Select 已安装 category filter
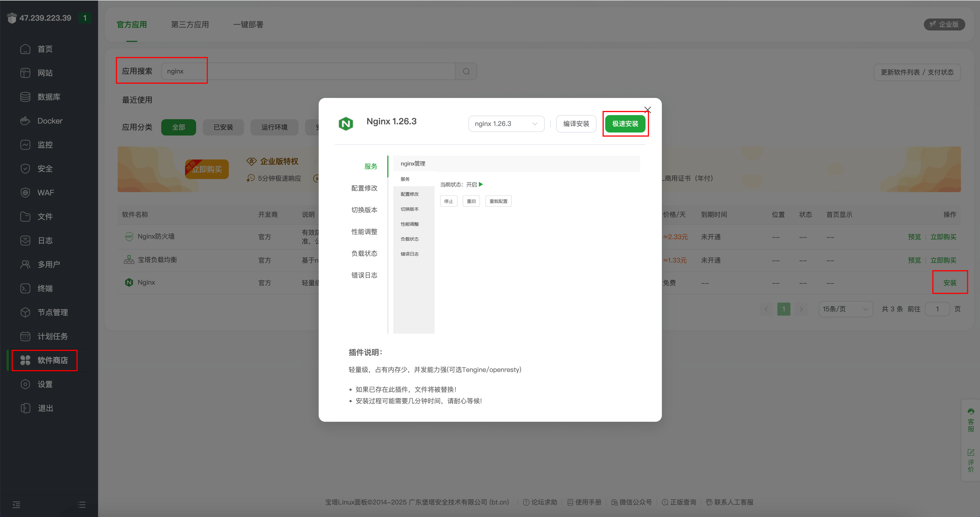The width and height of the screenshot is (980, 517). tap(223, 127)
